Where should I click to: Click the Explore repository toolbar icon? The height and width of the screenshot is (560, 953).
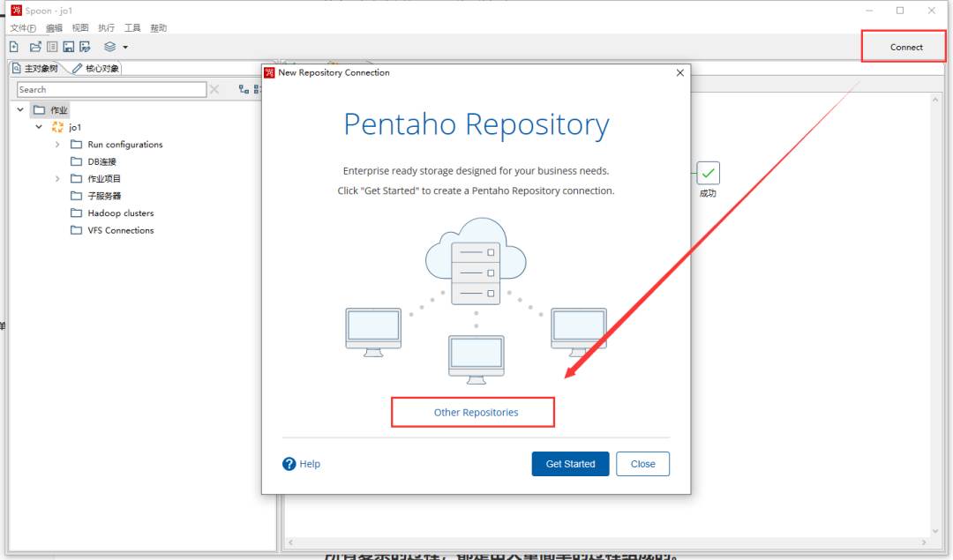(52, 47)
